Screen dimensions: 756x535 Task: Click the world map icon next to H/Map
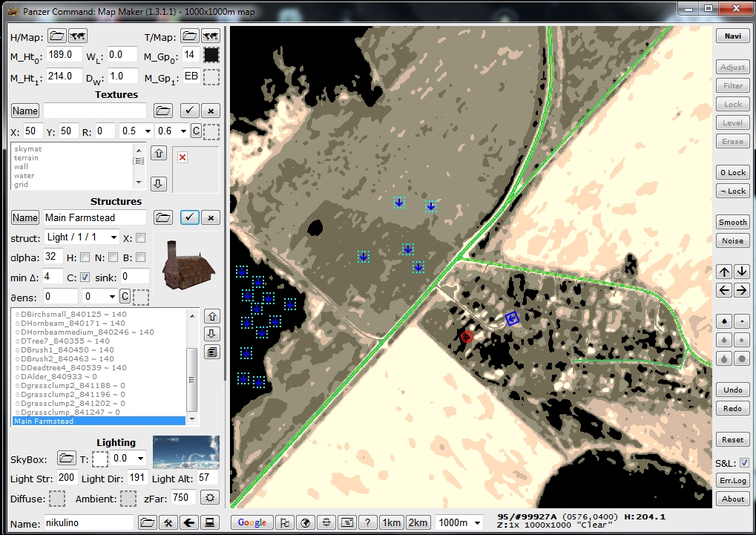pyautogui.click(x=78, y=36)
